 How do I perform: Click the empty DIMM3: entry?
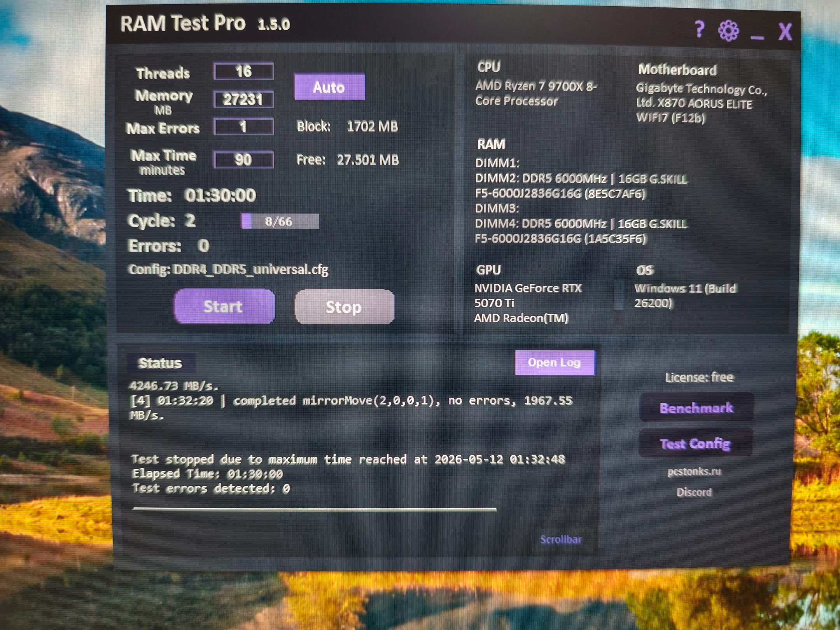[x=497, y=208]
